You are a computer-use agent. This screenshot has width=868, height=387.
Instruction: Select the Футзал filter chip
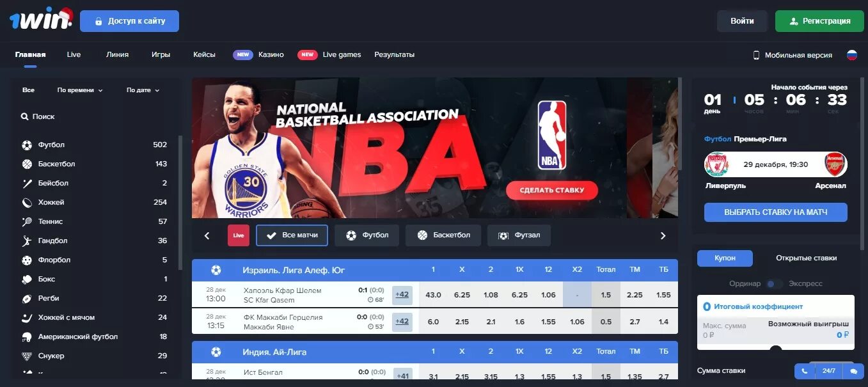tap(519, 235)
